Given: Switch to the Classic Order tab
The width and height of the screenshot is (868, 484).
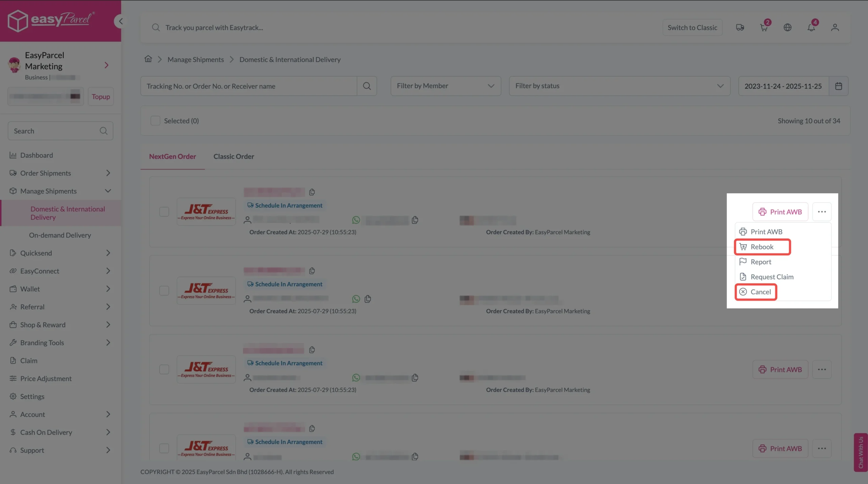Looking at the screenshot, I should (234, 156).
